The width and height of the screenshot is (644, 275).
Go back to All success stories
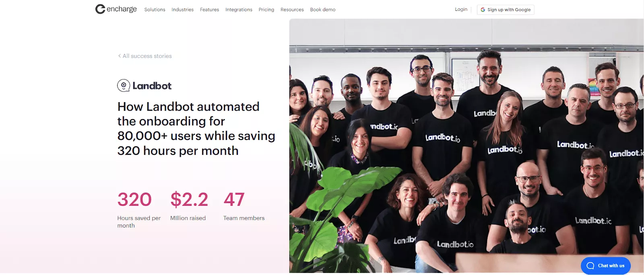(147, 56)
